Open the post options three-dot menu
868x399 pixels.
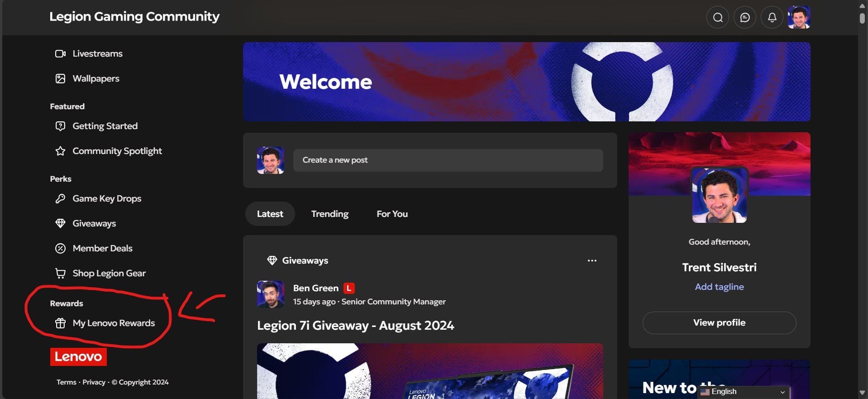(x=592, y=260)
